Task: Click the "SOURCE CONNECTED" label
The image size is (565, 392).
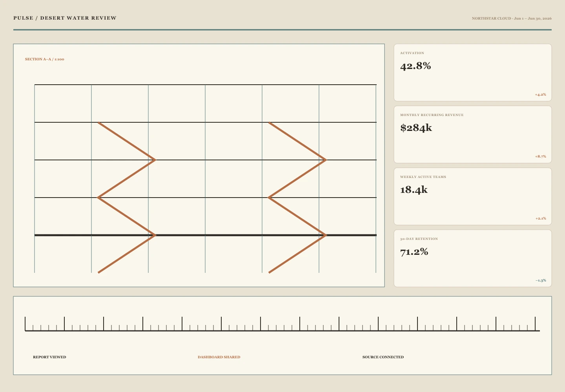Action: [383, 357]
